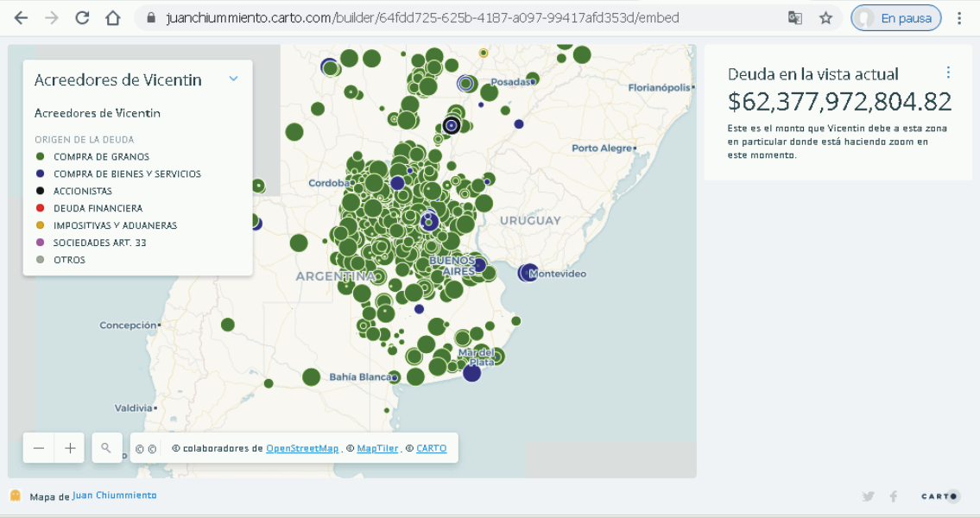Image resolution: width=980 pixels, height=518 pixels.
Task: Open the translate page icon
Action: (x=795, y=18)
